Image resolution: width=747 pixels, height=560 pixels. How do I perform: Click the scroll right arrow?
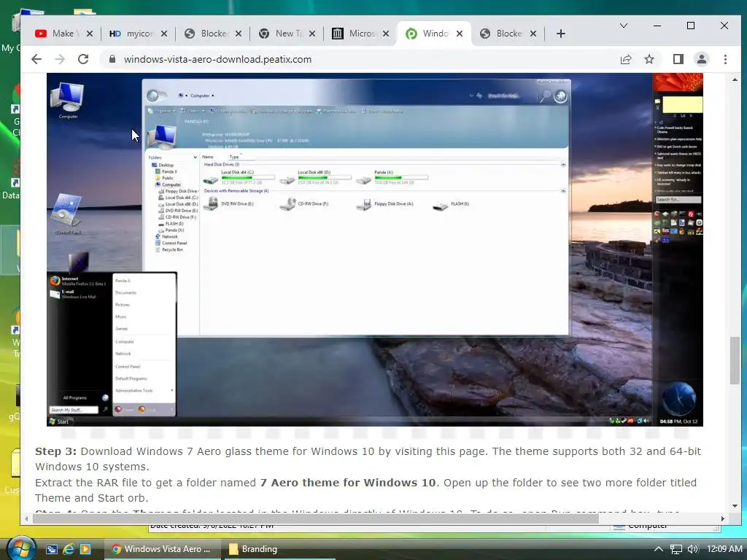click(723, 518)
